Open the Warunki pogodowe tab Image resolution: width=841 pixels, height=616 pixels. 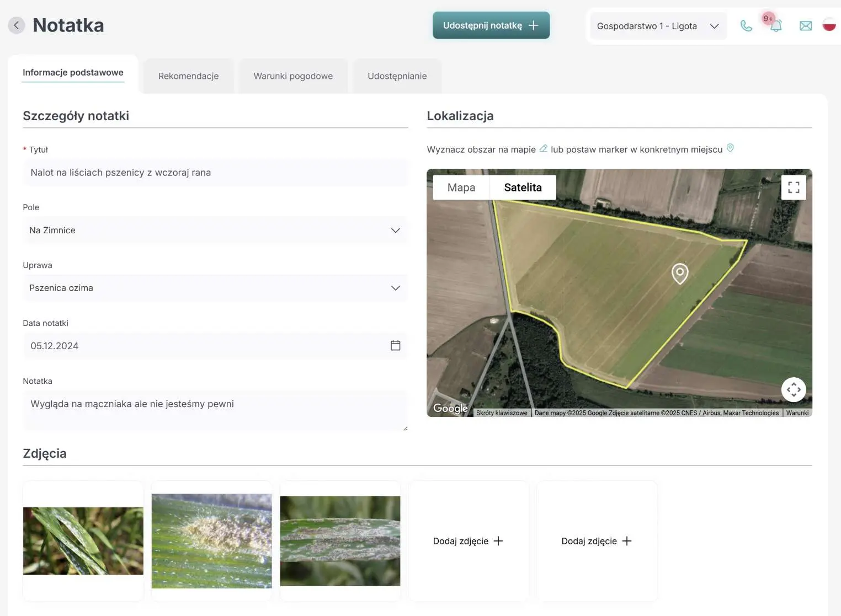(293, 76)
